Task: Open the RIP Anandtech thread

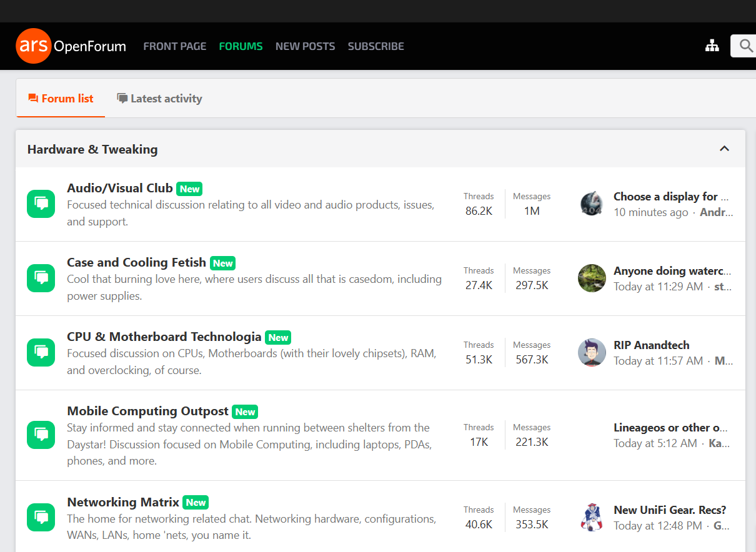Action: pos(652,345)
